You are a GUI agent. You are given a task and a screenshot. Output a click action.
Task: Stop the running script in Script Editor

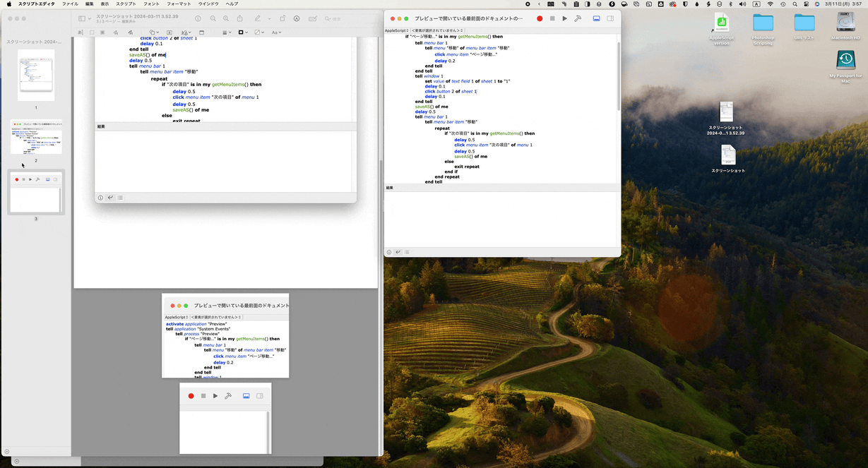click(x=552, y=18)
